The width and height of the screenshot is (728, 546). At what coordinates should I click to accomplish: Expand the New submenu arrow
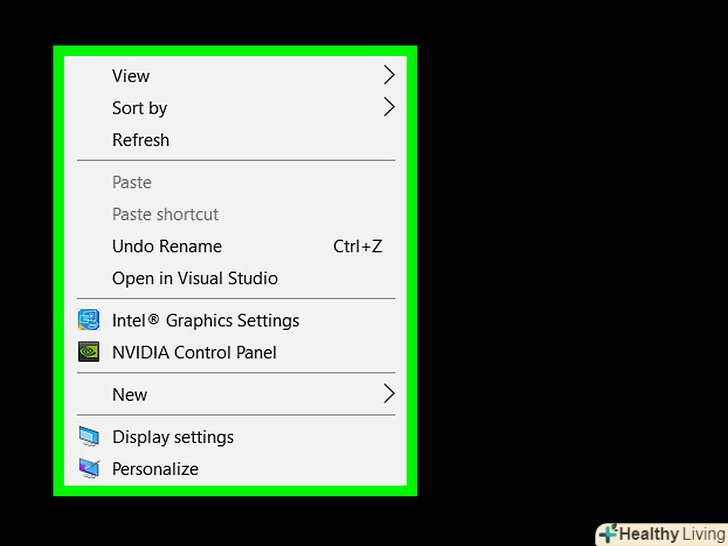(389, 394)
